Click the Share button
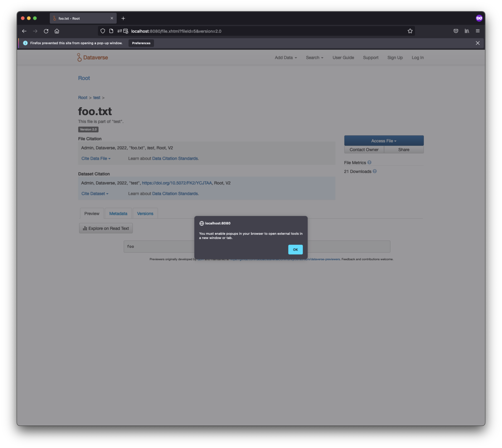The height and width of the screenshot is (448, 502). point(404,150)
